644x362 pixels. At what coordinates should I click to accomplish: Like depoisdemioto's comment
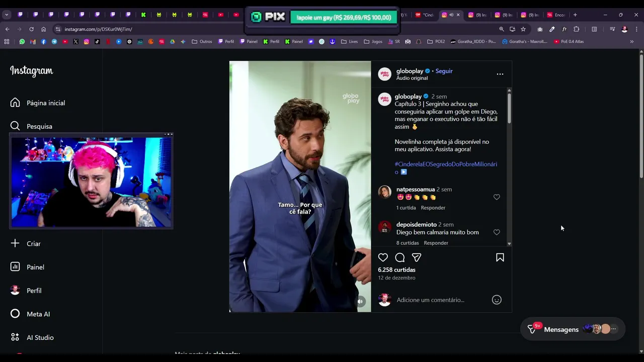click(x=497, y=232)
